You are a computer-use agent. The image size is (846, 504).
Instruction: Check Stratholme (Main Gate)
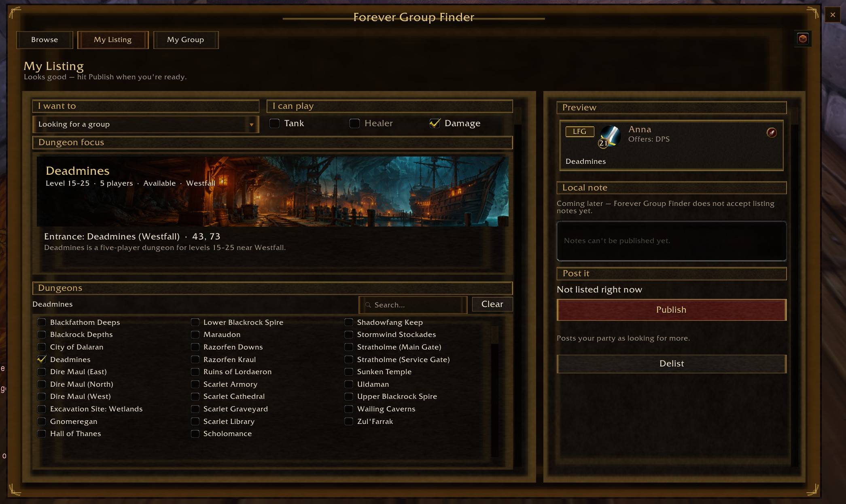click(348, 347)
